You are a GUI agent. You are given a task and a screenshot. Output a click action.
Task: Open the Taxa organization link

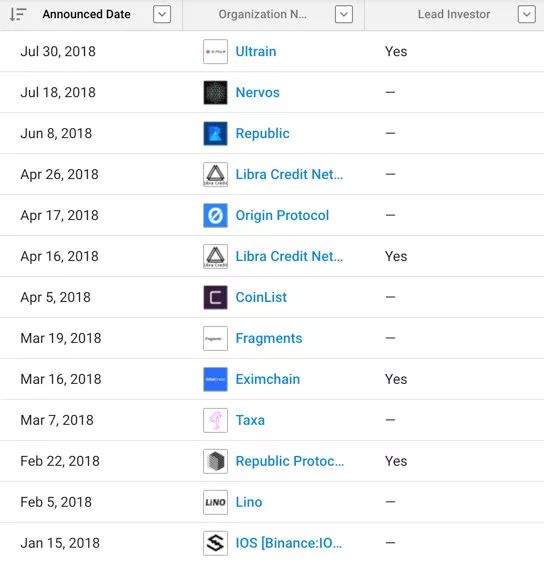[250, 420]
